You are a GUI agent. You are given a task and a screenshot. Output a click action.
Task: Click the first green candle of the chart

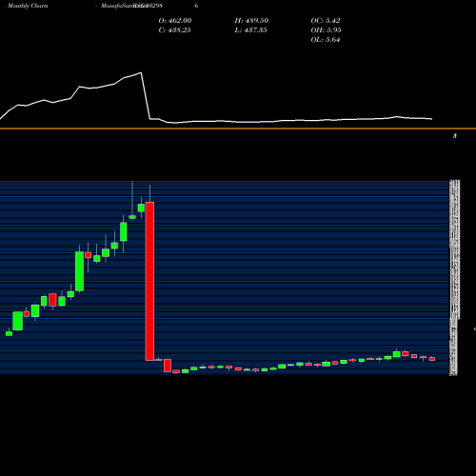(9, 333)
